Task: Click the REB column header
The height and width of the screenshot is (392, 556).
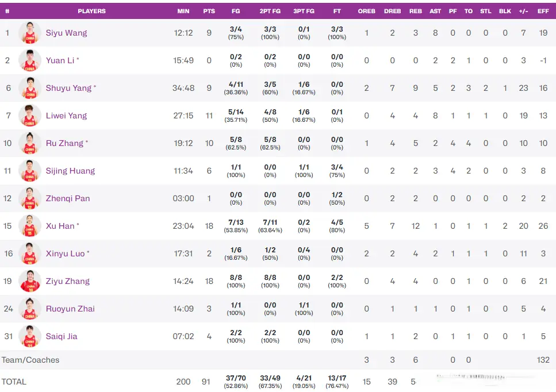Action: coord(415,11)
